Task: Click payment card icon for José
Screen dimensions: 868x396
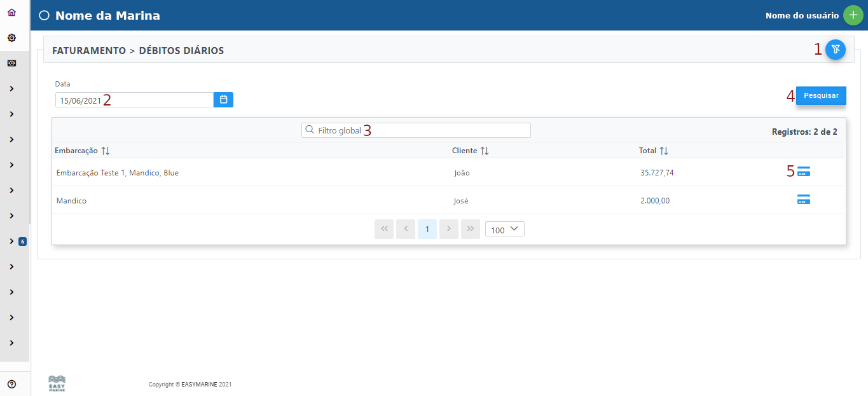Action: (x=804, y=200)
